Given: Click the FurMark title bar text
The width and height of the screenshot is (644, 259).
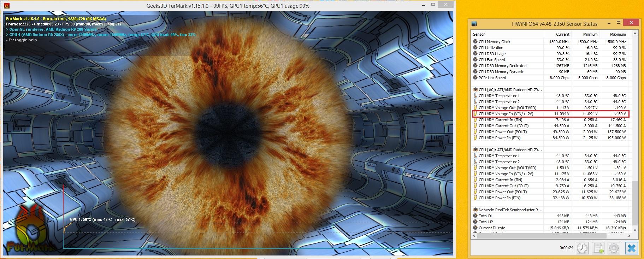Looking at the screenshot, I should click(228, 6).
